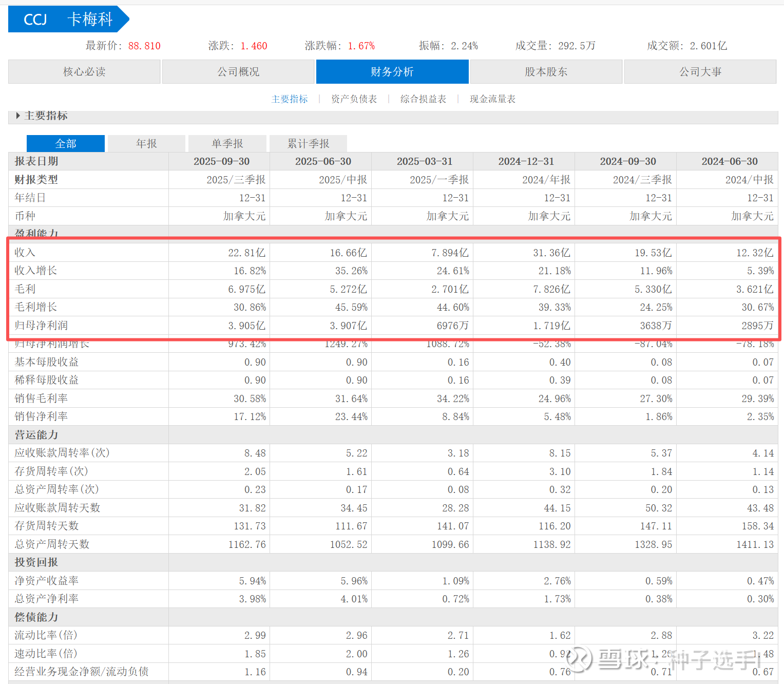The height and width of the screenshot is (684, 784).
Task: Click the 2024-09-30 column header
Action: click(628, 161)
